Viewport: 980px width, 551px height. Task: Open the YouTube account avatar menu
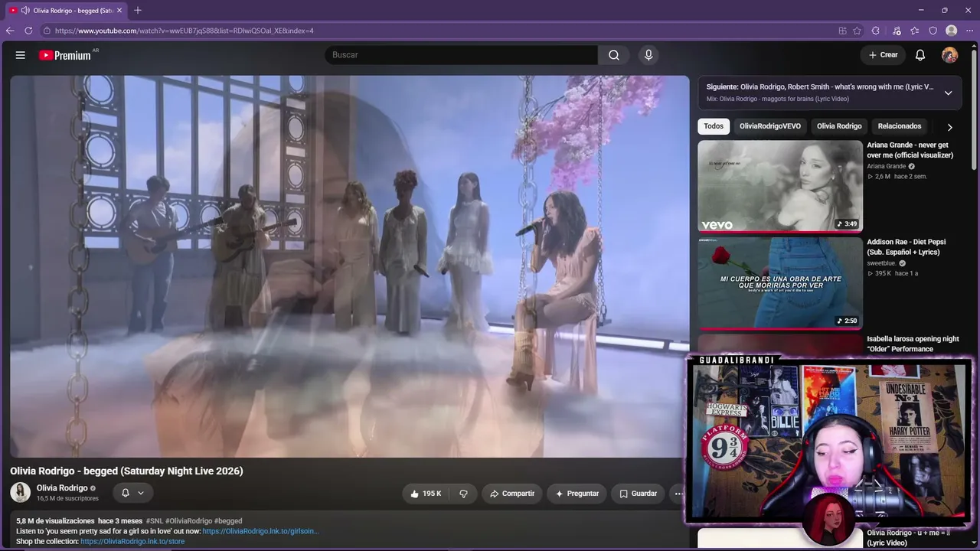(949, 55)
